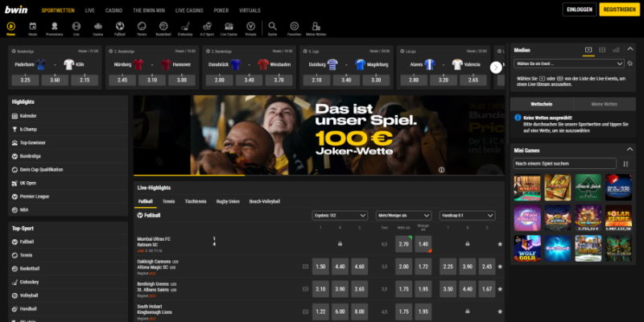Click the banner carousel progress bar
This screenshot has width=644, height=322.
point(319,175)
